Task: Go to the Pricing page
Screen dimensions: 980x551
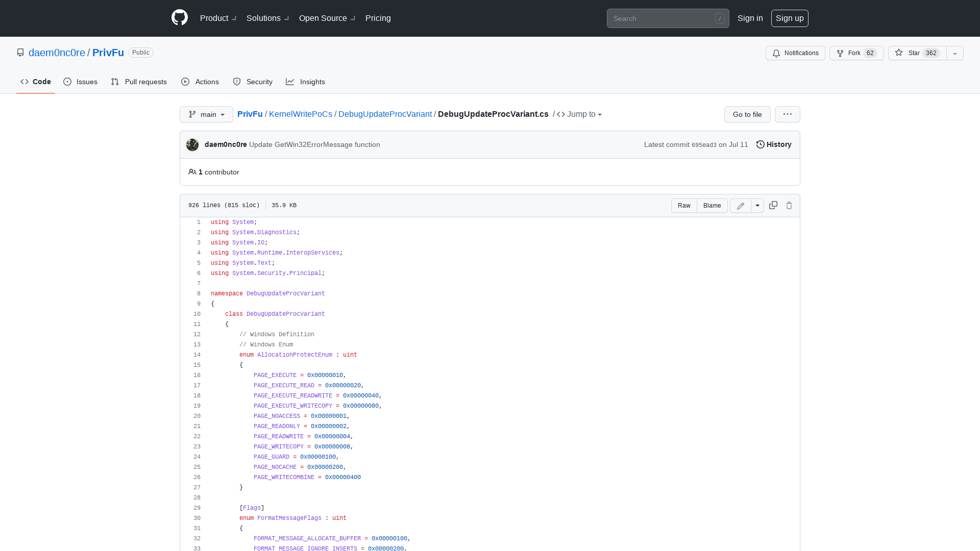Action: 378,18
